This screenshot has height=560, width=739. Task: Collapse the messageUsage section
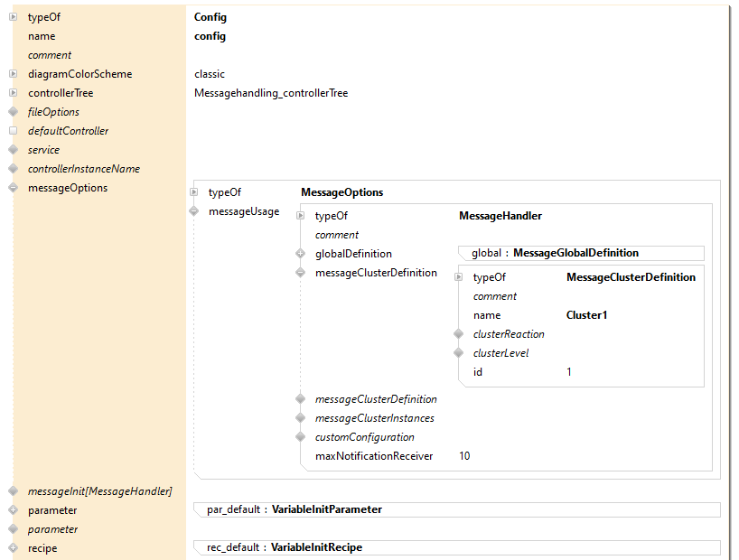[x=193, y=211]
